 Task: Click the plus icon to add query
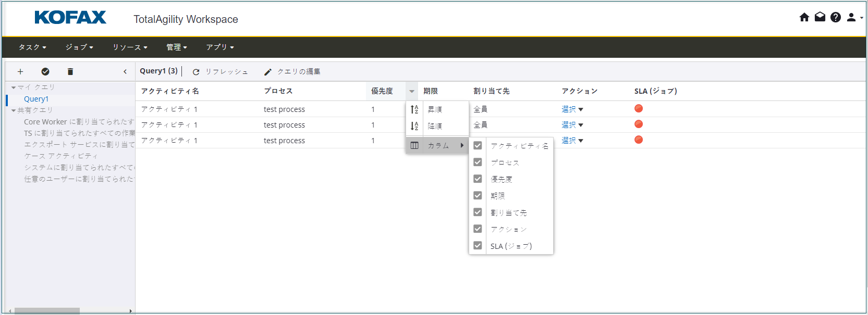pos(20,72)
